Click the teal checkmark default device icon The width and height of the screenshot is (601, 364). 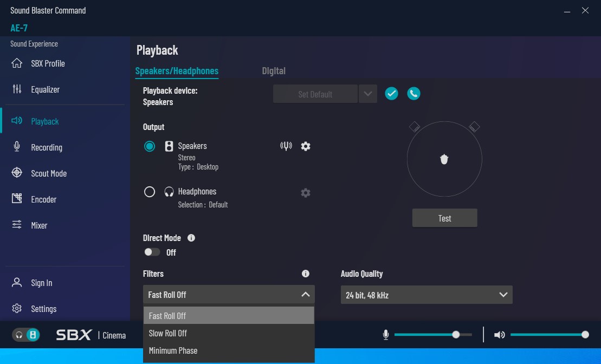point(391,94)
